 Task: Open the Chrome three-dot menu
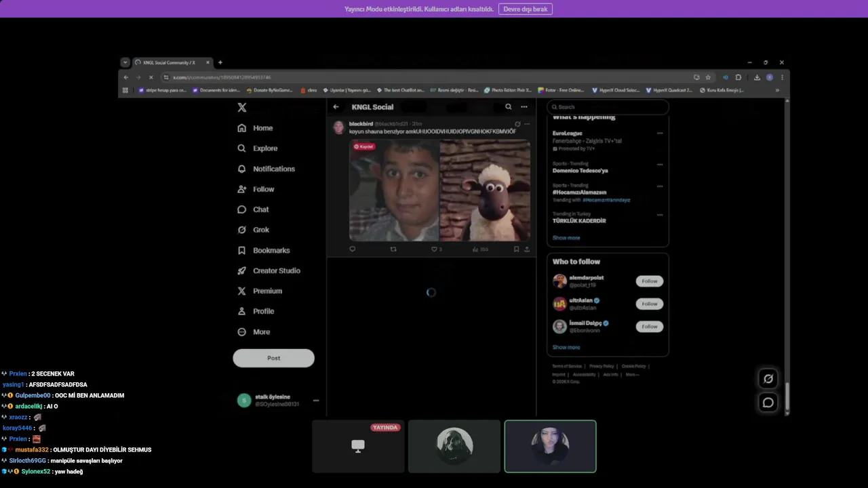pyautogui.click(x=782, y=77)
